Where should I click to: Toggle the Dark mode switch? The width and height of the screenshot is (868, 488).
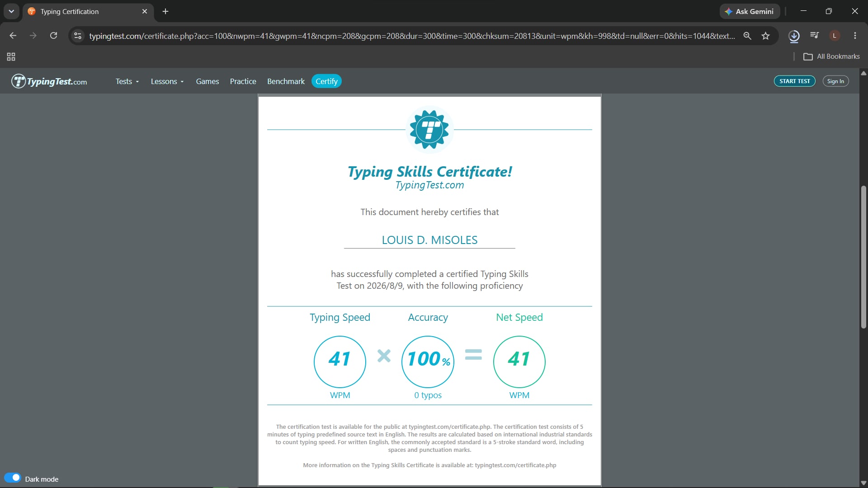coord(13,478)
